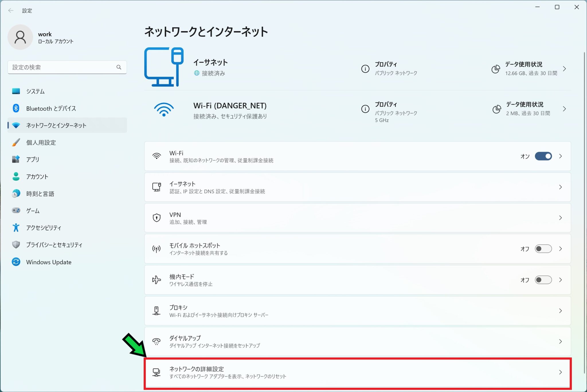
Task: Expand the イーサネット settings row chevron
Action: 560,187
